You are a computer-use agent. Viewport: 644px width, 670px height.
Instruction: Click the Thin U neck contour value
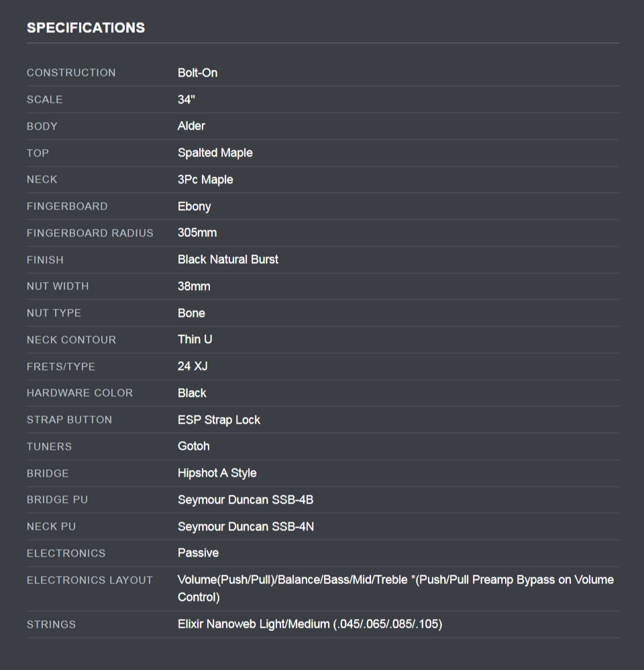pyautogui.click(x=195, y=340)
